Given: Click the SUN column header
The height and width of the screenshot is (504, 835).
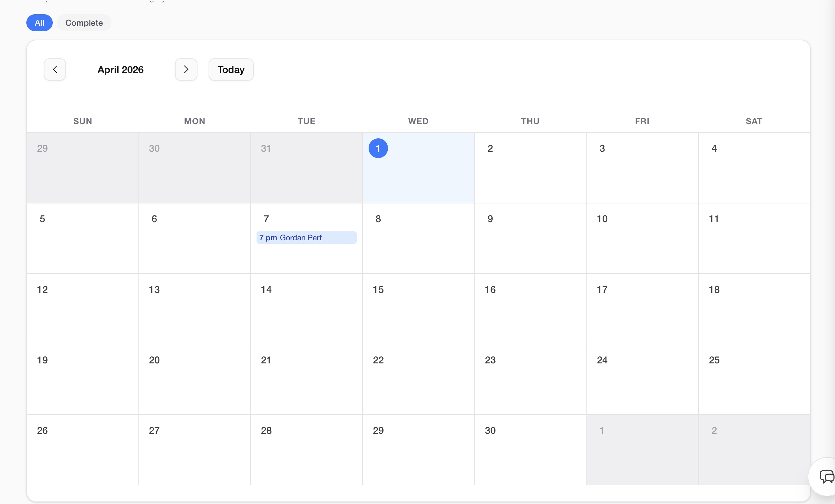Looking at the screenshot, I should point(82,121).
